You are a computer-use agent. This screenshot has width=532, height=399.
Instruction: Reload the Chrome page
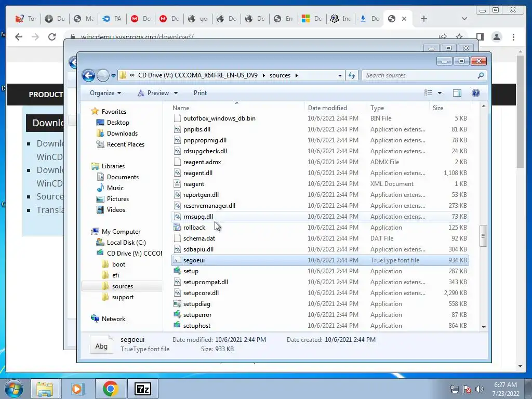(51, 37)
